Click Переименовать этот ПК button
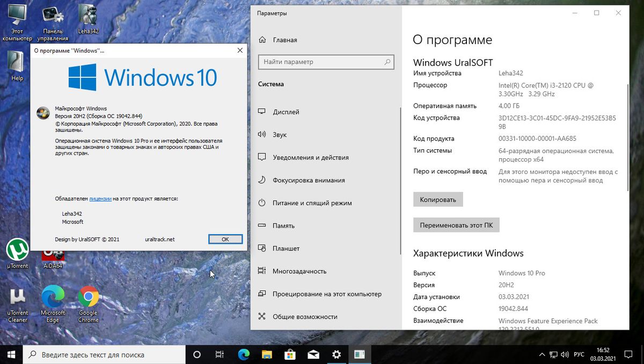 tap(456, 225)
